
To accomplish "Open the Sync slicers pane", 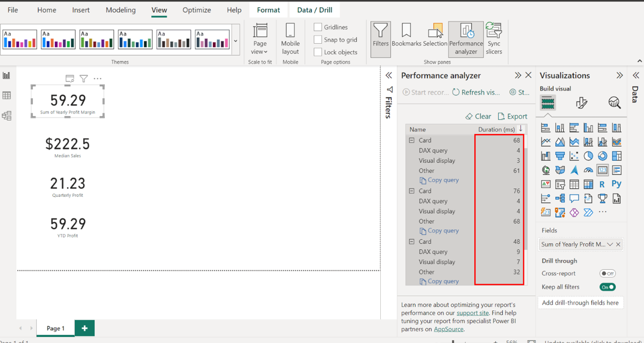I will click(x=493, y=39).
